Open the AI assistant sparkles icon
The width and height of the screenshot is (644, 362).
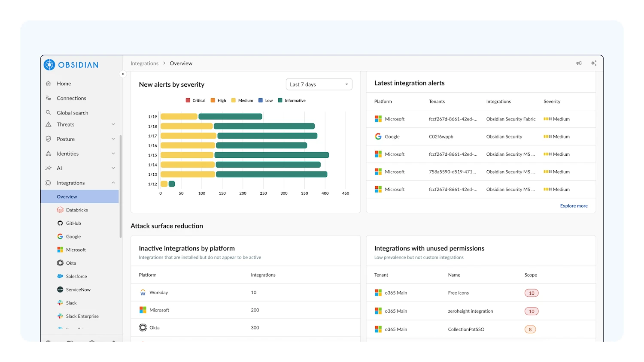click(x=594, y=63)
